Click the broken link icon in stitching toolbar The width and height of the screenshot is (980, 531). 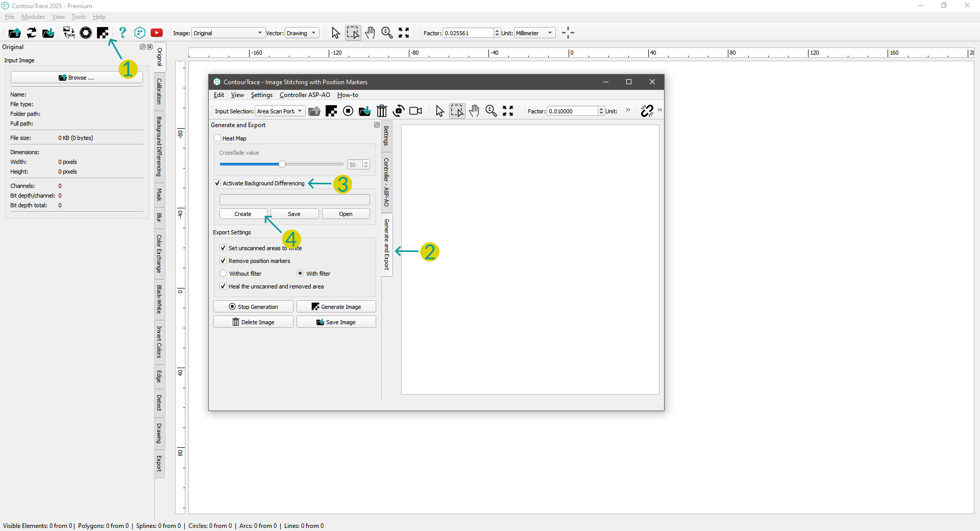647,111
